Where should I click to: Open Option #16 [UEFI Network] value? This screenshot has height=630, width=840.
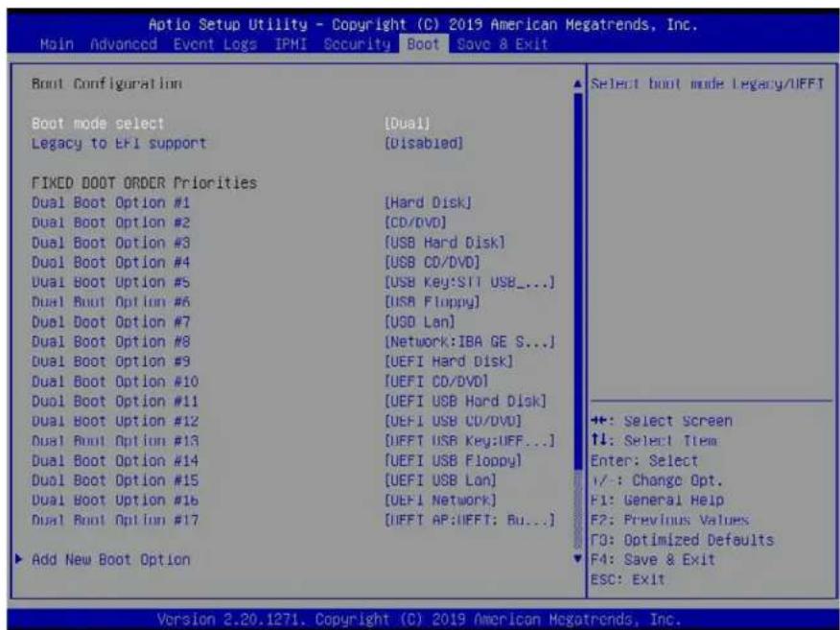coord(440,501)
